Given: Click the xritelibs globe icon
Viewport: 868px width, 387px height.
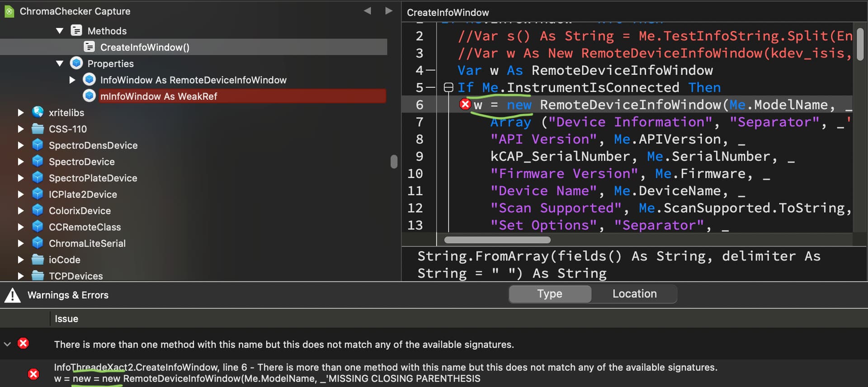Looking at the screenshot, I should [x=38, y=112].
